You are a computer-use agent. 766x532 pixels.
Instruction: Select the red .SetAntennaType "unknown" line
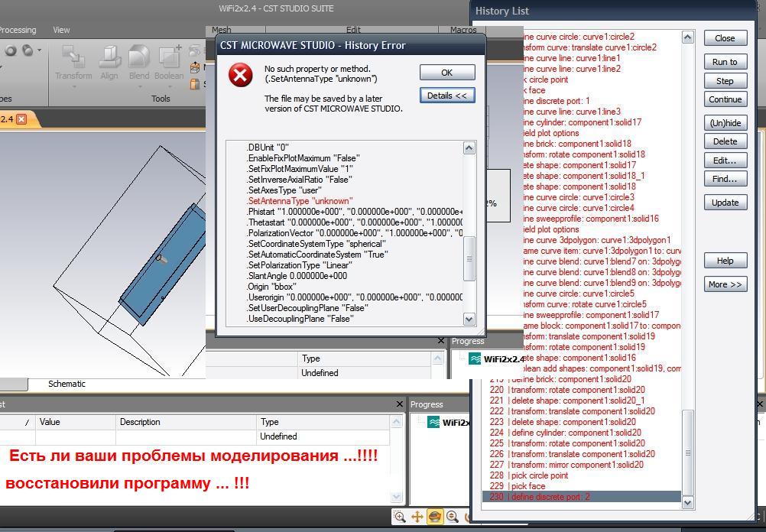[x=300, y=201]
